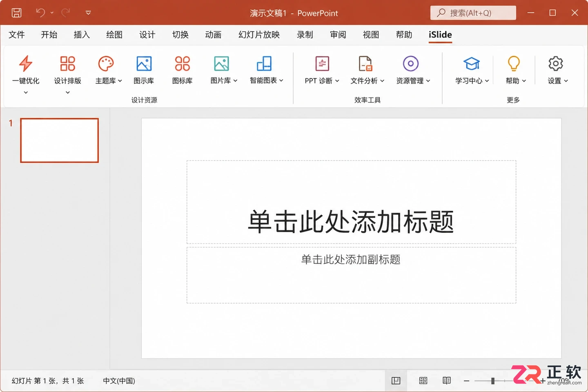The image size is (588, 392).
Task: Click the redo arrow icon
Action: click(x=66, y=13)
